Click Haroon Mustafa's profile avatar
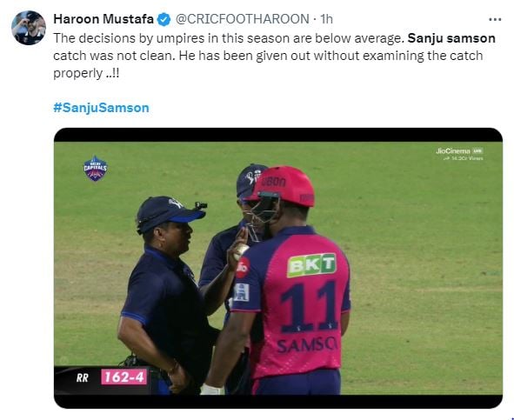Image resolution: width=514 pixels, height=420 pixels. (29, 28)
